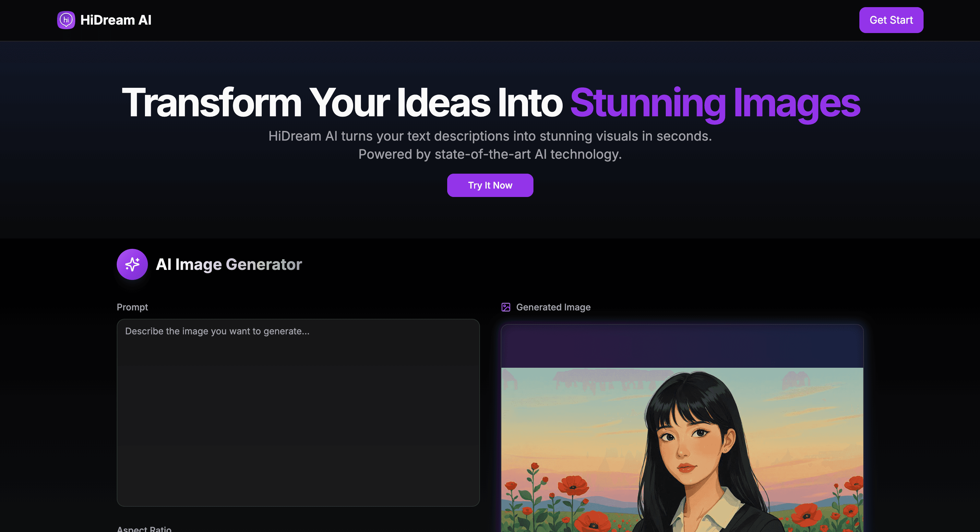Click the Try It Now button
Viewport: 980px width, 532px height.
coord(490,185)
